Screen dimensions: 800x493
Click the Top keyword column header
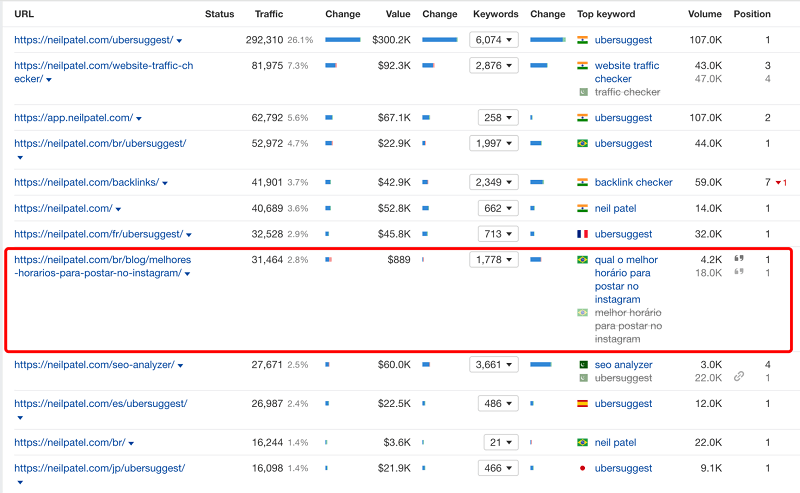pos(606,14)
